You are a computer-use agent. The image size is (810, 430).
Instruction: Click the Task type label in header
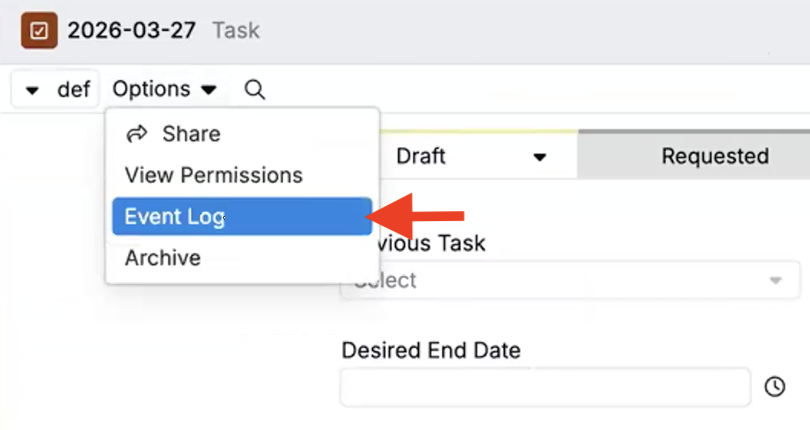236,30
